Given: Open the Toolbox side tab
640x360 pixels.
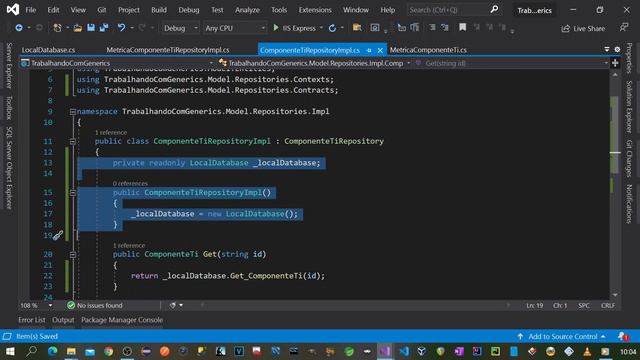Looking at the screenshot, I should pos(9,108).
